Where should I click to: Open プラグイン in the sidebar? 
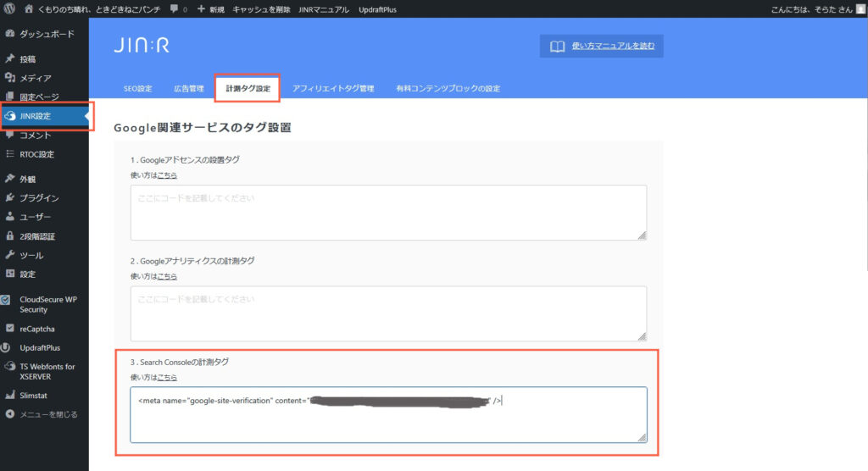(39, 198)
